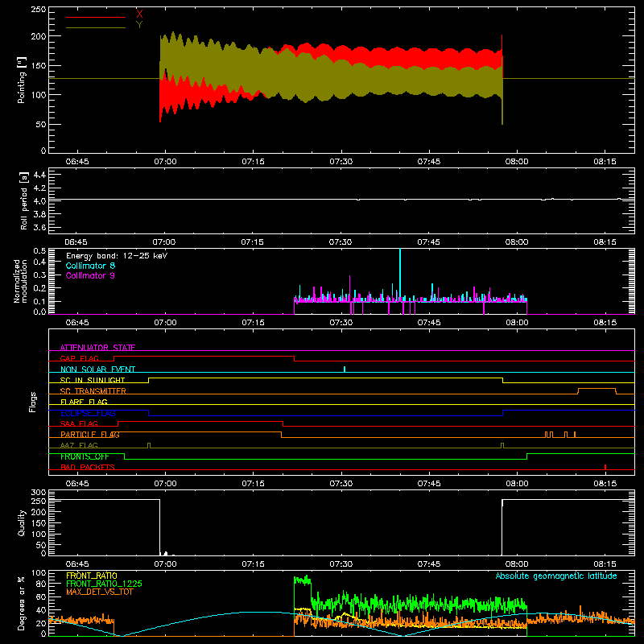Click the 07:30 tick label under Pointing plot
Image resolution: width=644 pixels, height=644 pixels.
coord(341,162)
